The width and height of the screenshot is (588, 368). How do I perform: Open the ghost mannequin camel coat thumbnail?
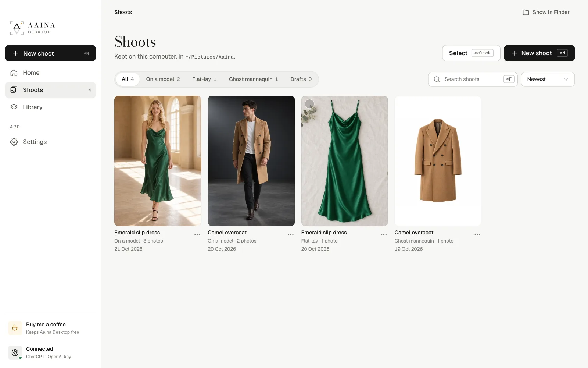[x=438, y=161]
